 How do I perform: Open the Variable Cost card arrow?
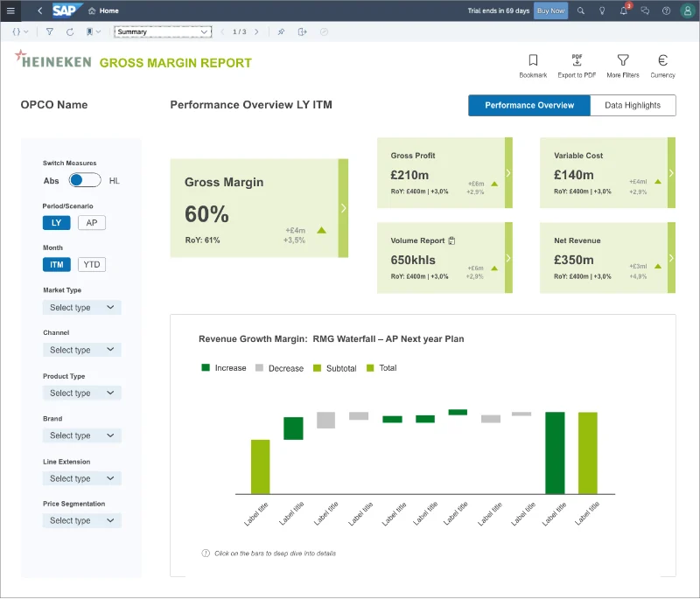click(x=671, y=172)
